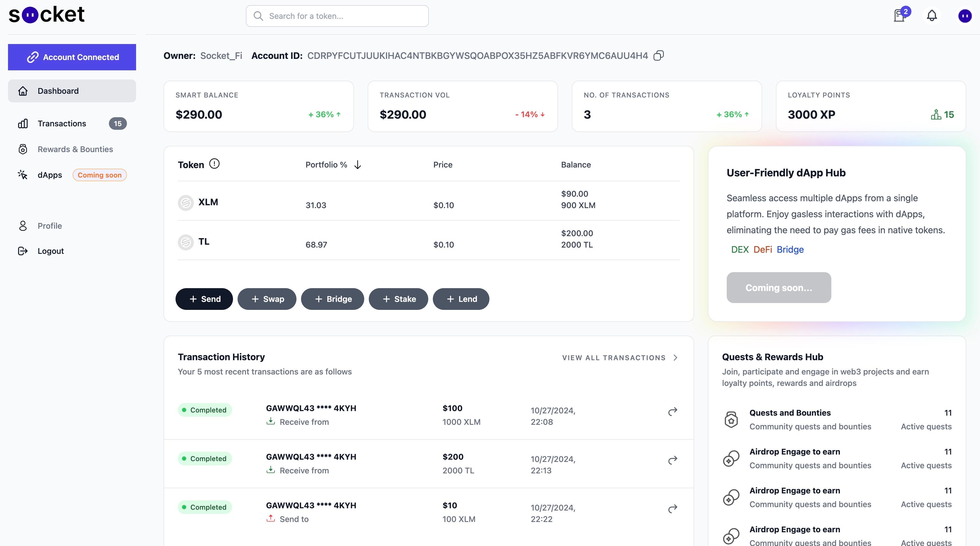Viewport: 980px width, 546px height.
Task: Click the Dashboard home icon
Action: point(23,91)
